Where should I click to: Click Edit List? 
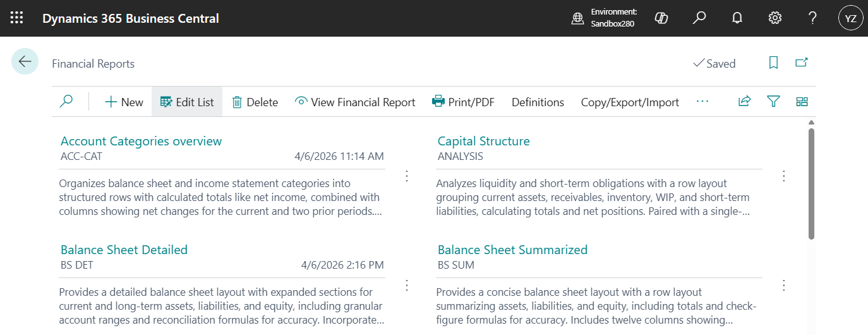187,102
